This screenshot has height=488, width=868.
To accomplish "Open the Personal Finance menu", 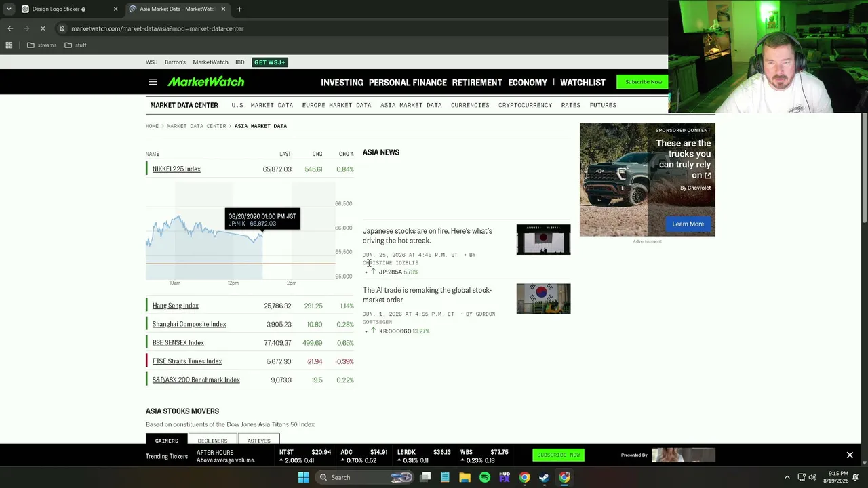I will tap(408, 83).
